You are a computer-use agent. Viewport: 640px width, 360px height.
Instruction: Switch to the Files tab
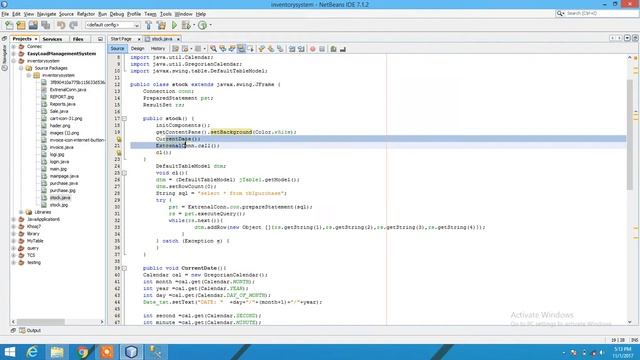tap(78, 39)
